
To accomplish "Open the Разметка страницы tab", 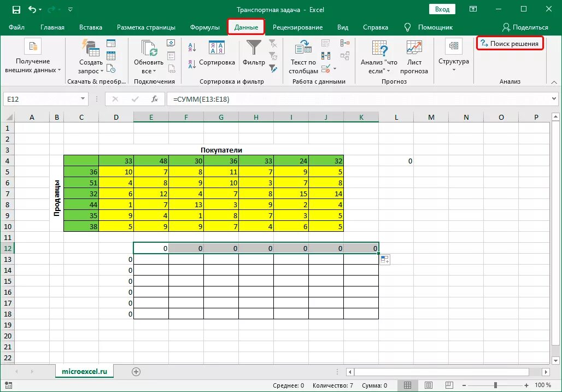I will (146, 27).
